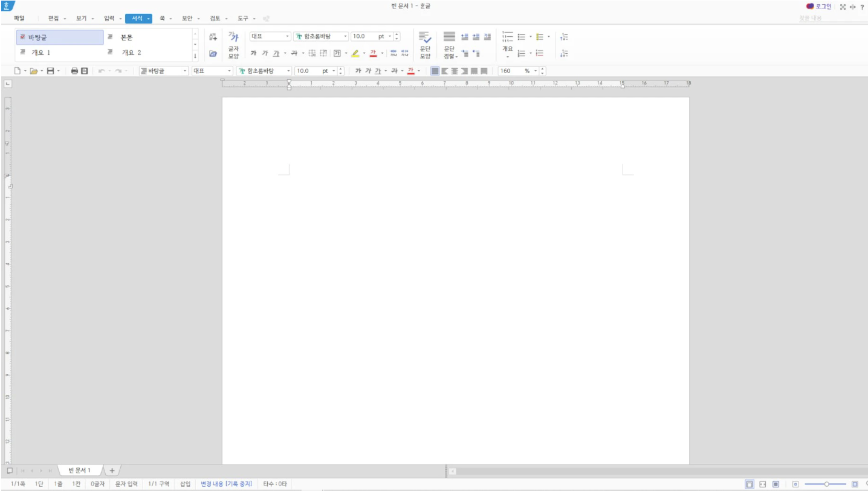Toggle italic in lower format toolbar
Viewport: 868px width, 494px height.
368,71
